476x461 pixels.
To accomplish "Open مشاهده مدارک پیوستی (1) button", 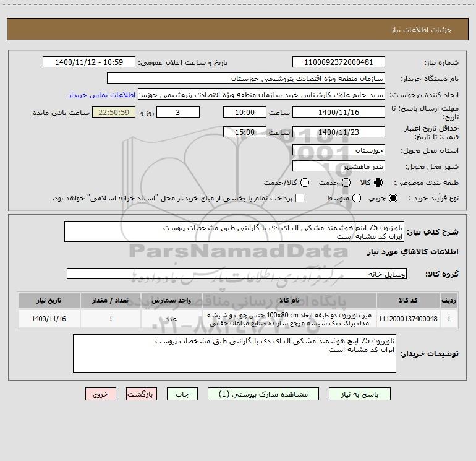I will pos(263,394).
